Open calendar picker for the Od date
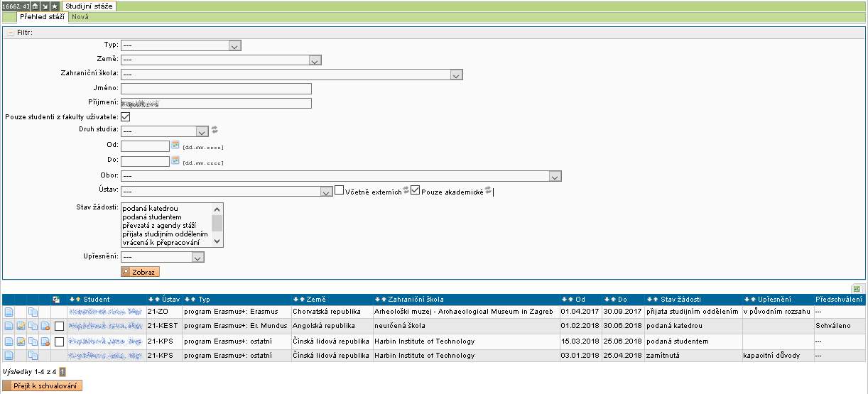The image size is (868, 394). 175,145
